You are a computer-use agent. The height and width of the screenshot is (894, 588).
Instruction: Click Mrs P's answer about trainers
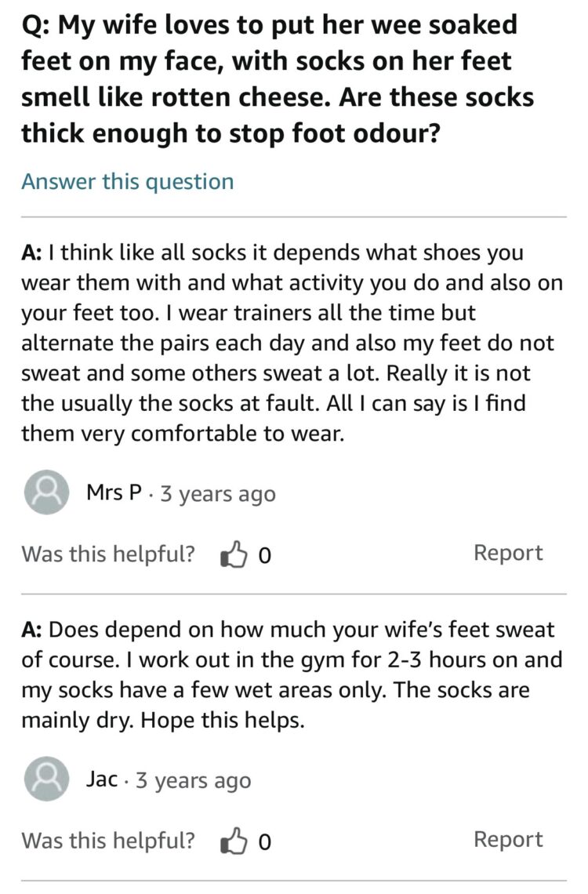tap(292, 343)
